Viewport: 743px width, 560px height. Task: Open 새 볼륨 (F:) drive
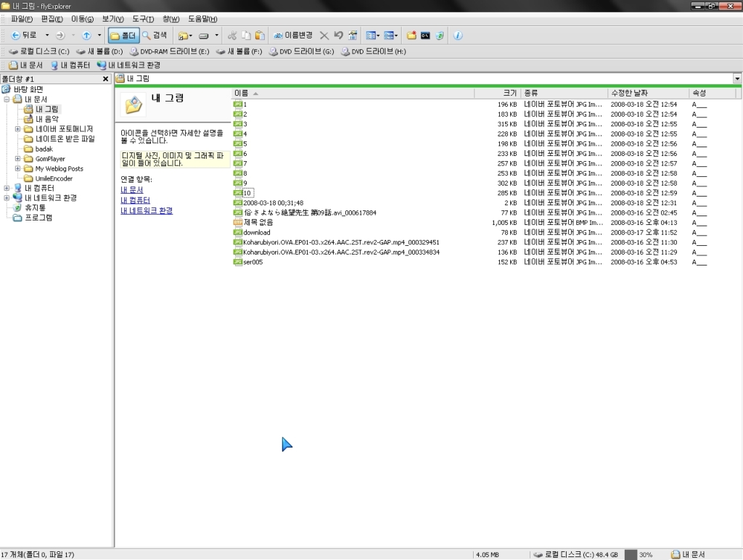[239, 52]
